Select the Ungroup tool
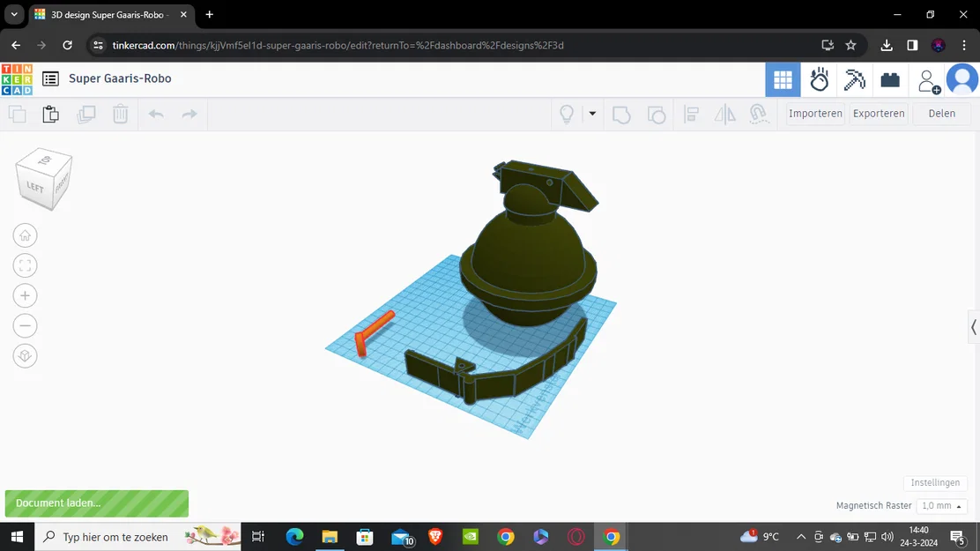Screen dimensions: 980x551 click(657, 114)
